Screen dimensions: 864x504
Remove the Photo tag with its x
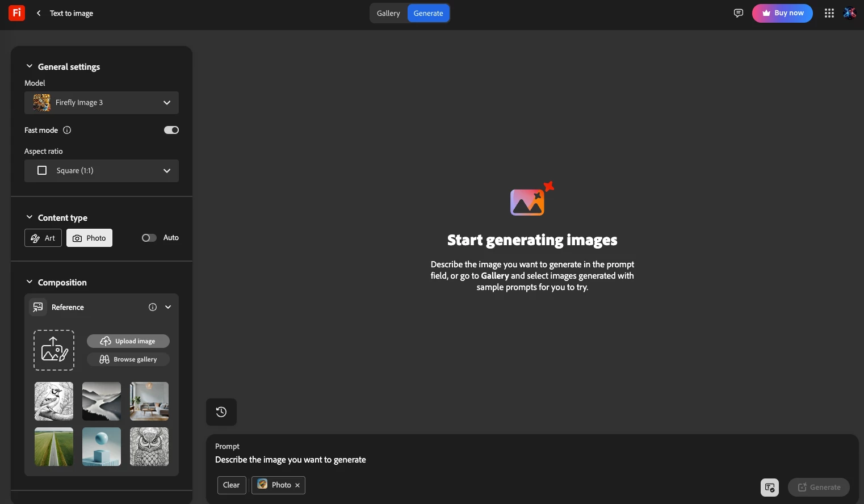[297, 485]
